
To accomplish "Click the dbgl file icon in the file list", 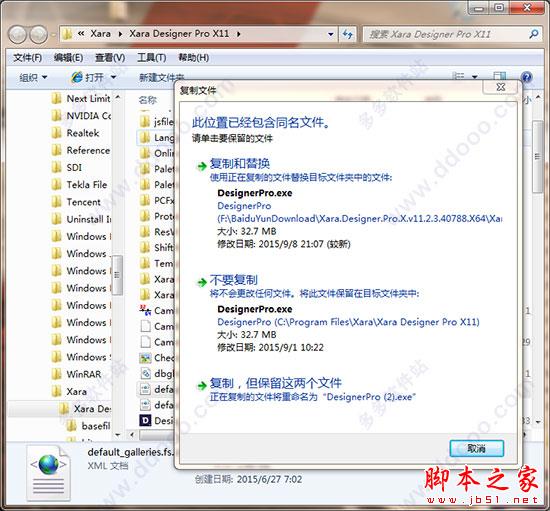I will coord(145,373).
